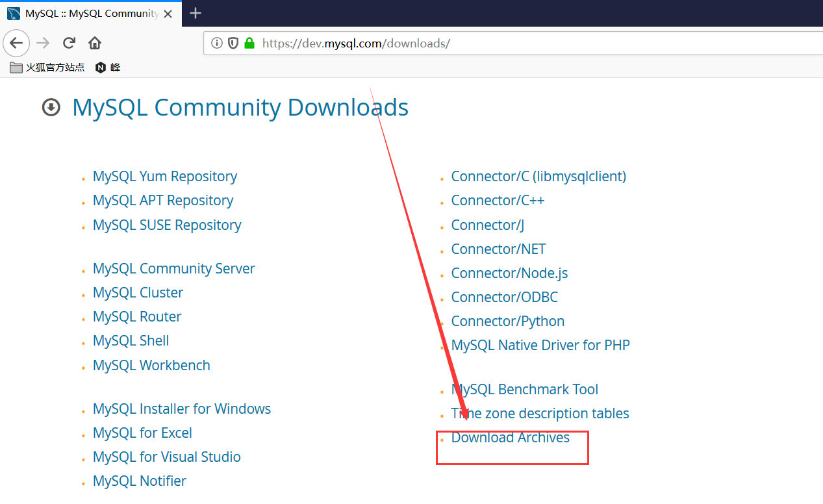823x504 pixels.
Task: Open the tracking protection shield icon
Action: pyautogui.click(x=233, y=44)
